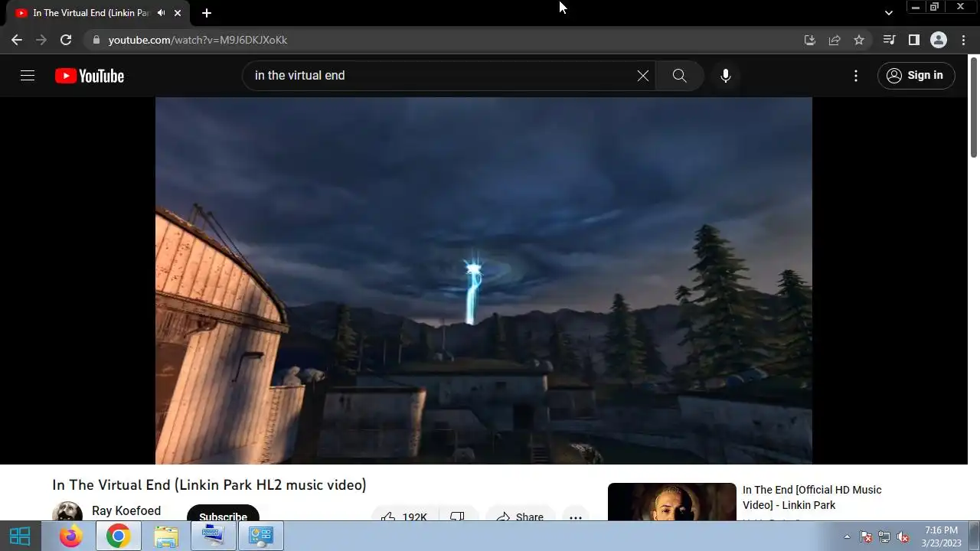Toggle Chrome side panel
The height and width of the screenshot is (551, 980).
(x=913, y=40)
